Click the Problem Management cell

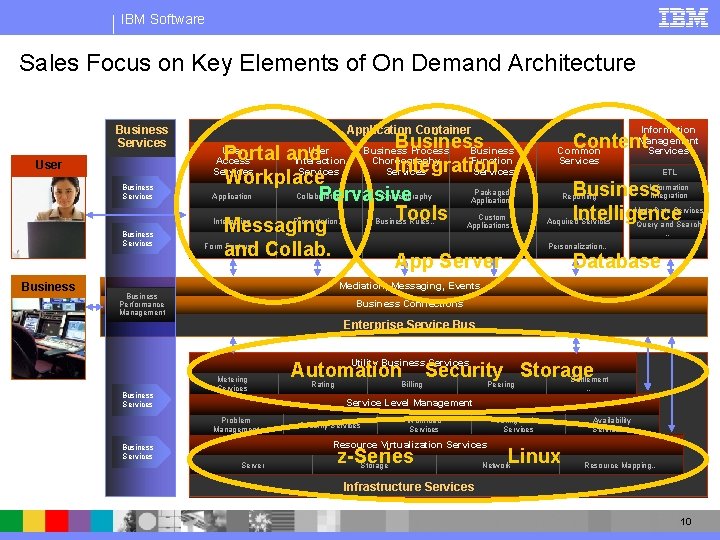pos(236,424)
